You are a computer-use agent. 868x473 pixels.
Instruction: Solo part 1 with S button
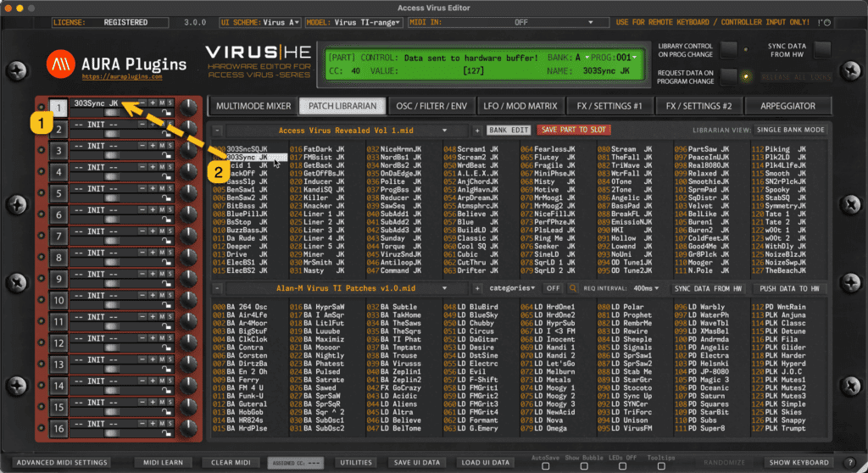(170, 103)
